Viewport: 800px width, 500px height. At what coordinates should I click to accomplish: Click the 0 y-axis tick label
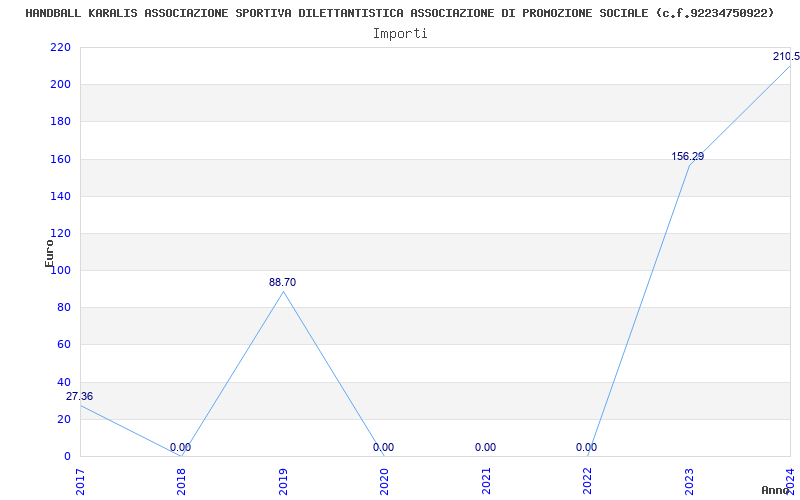point(67,457)
